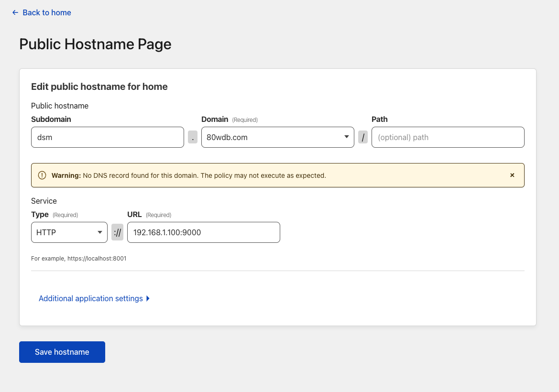Click the optional Path input field

[x=448, y=137]
